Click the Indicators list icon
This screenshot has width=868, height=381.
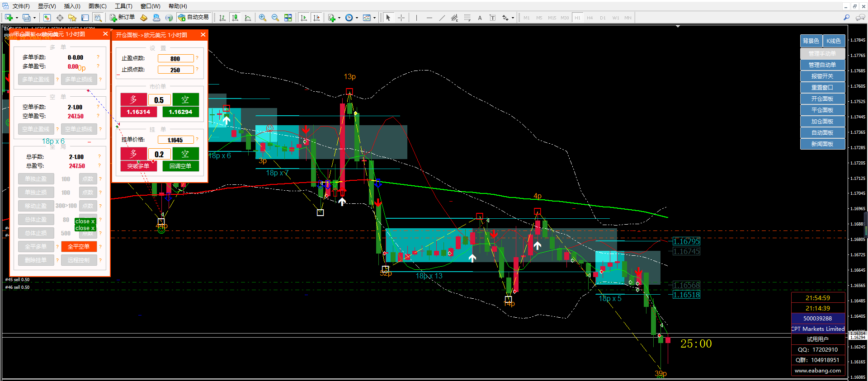332,18
